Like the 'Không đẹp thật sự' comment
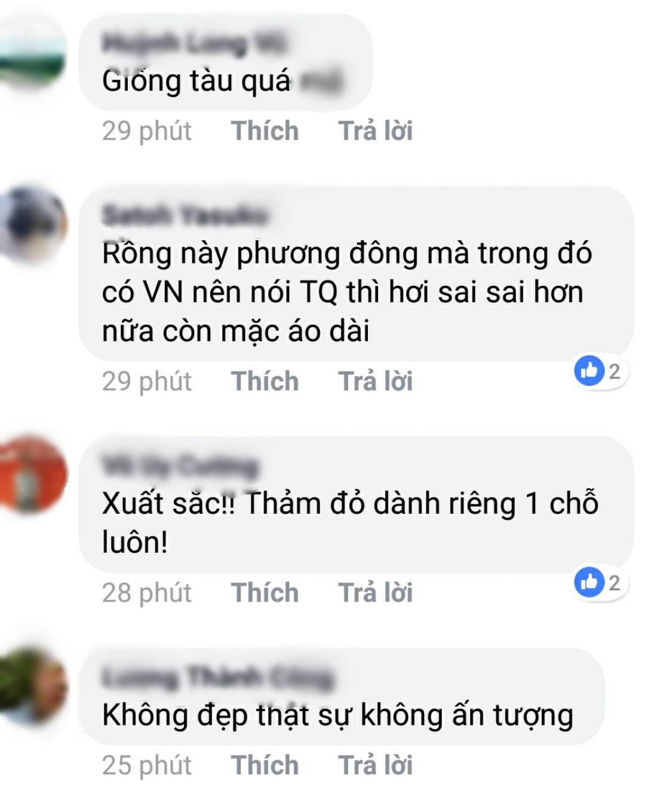Viewport: 645px width, 812px height. (265, 765)
